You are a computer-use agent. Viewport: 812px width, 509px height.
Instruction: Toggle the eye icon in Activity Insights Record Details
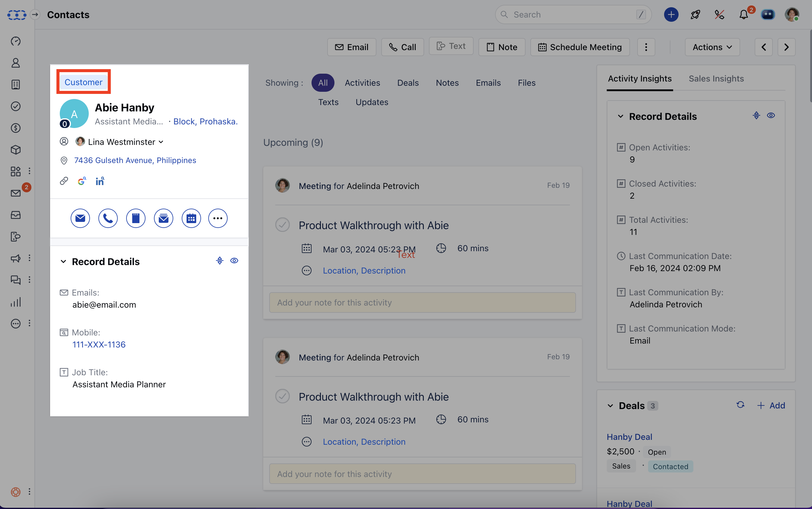coord(771,116)
